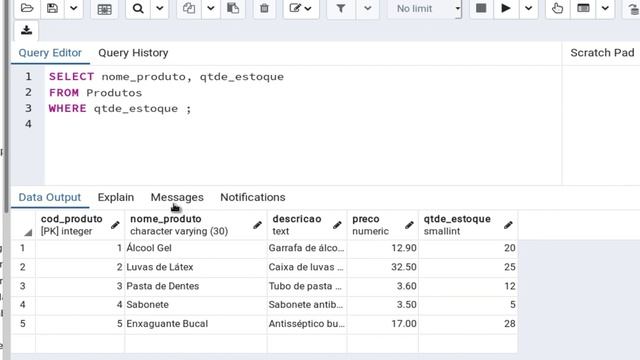Image resolution: width=640 pixels, height=360 pixels.
Task: Click the Luvas de Látex cell
Action: [196, 267]
